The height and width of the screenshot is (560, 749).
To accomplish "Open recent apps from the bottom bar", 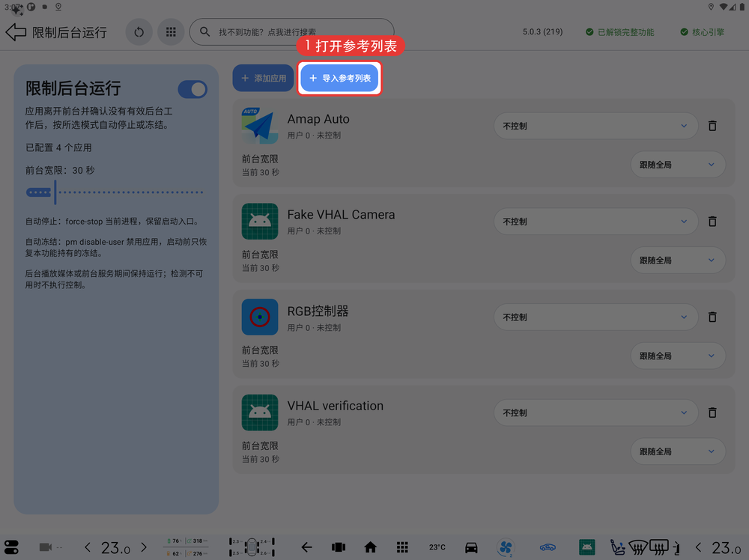I will click(x=339, y=547).
